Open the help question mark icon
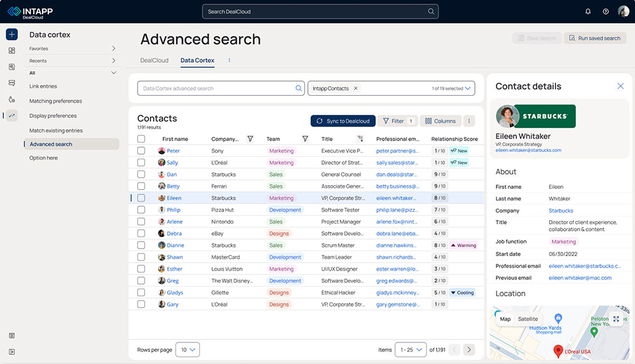Image resolution: width=635 pixels, height=364 pixels. pyautogui.click(x=605, y=11)
